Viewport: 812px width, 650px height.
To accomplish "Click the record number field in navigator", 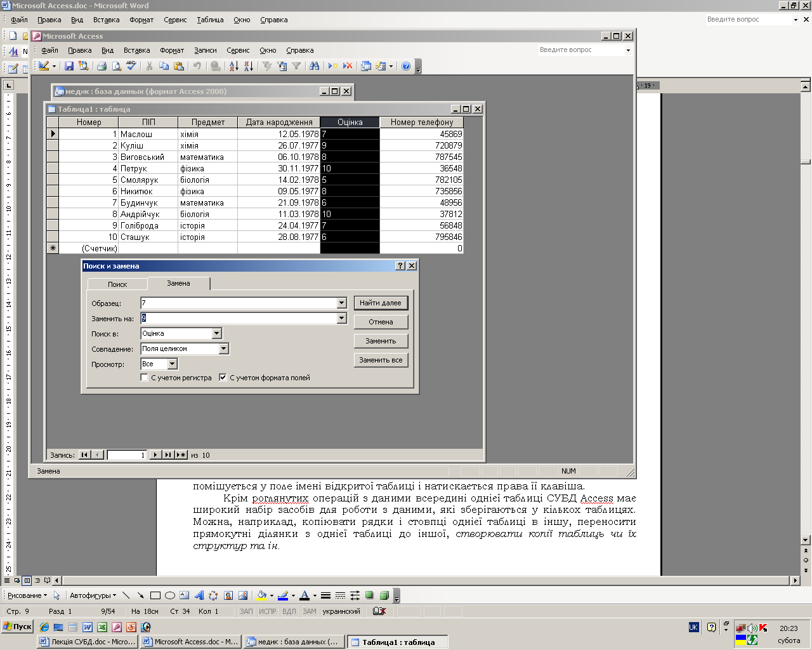I will pyautogui.click(x=127, y=455).
